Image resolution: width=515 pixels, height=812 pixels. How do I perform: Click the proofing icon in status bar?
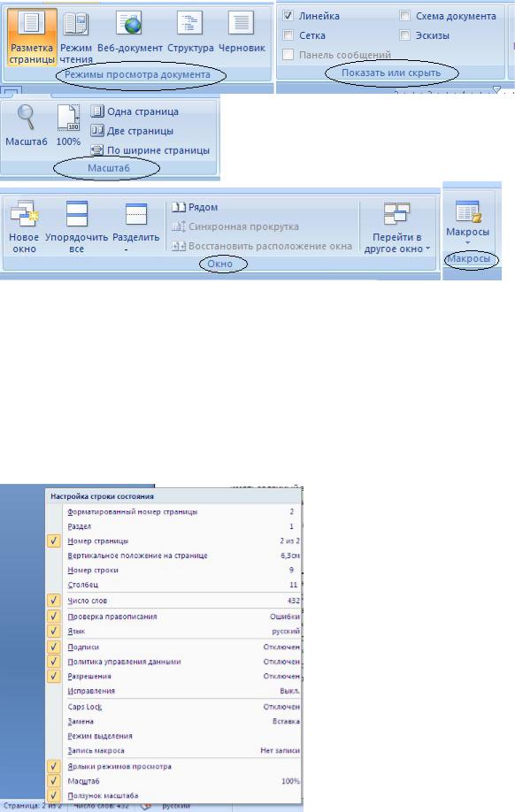point(146,807)
